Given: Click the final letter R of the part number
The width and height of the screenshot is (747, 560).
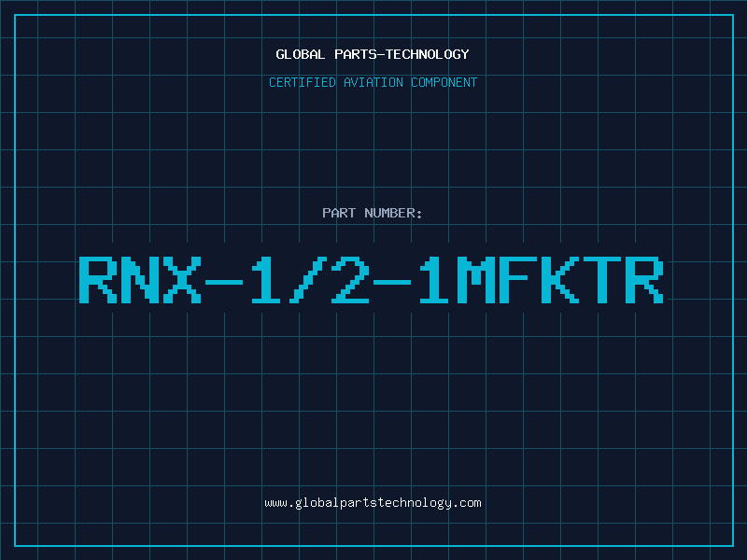Looking at the screenshot, I should coord(644,279).
